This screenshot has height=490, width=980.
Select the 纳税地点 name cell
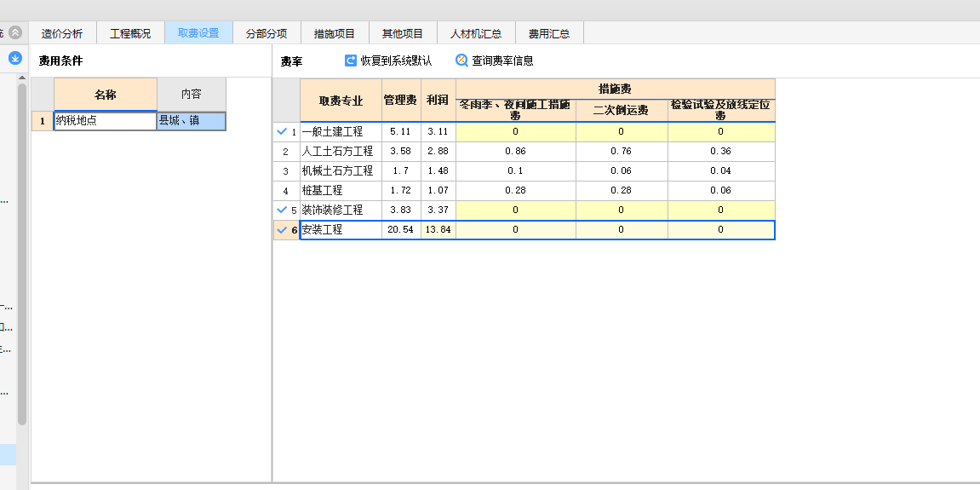(x=105, y=121)
